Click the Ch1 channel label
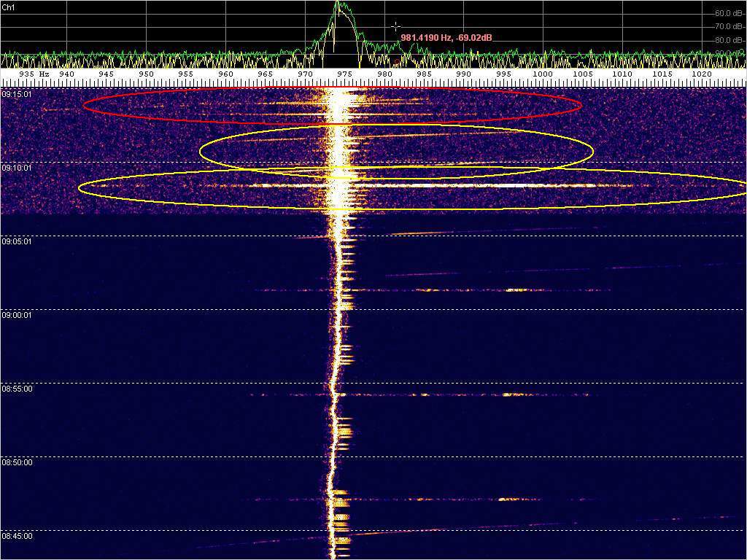Image resolution: width=747 pixels, height=560 pixels. pyautogui.click(x=9, y=7)
